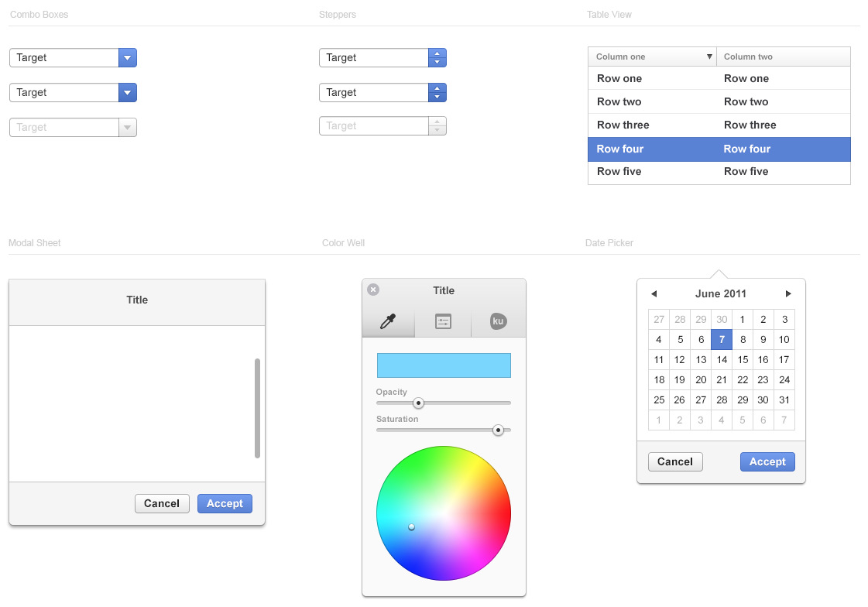
Task: Click 'Row two' in Column two
Action: point(746,102)
